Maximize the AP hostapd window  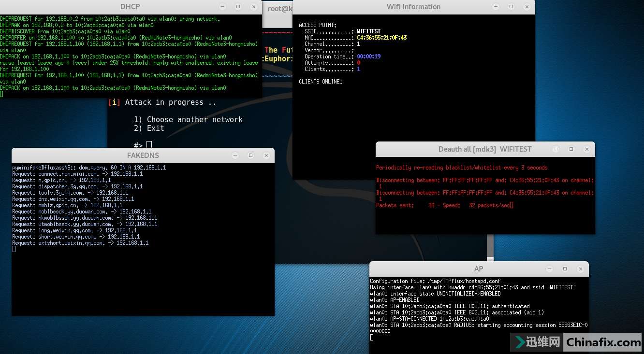pos(565,269)
